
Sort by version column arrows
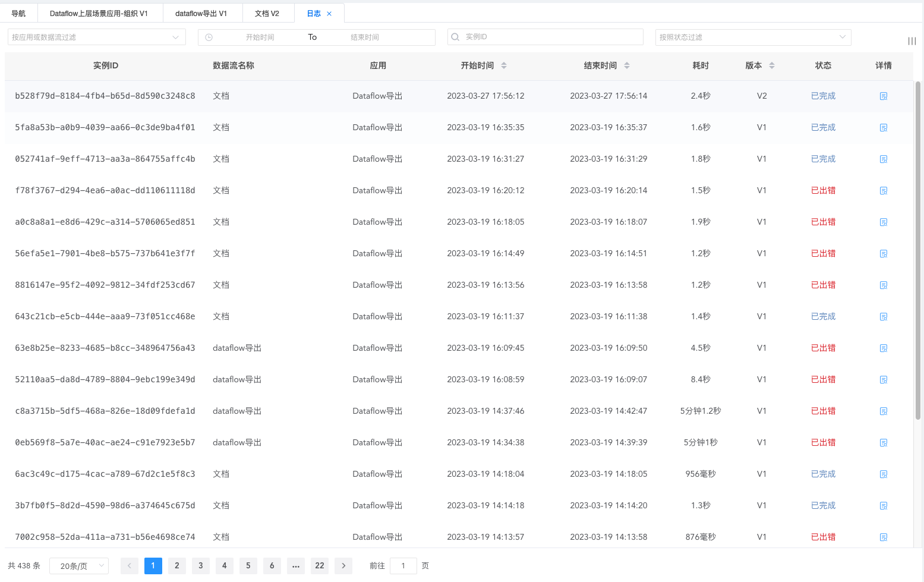(x=772, y=65)
